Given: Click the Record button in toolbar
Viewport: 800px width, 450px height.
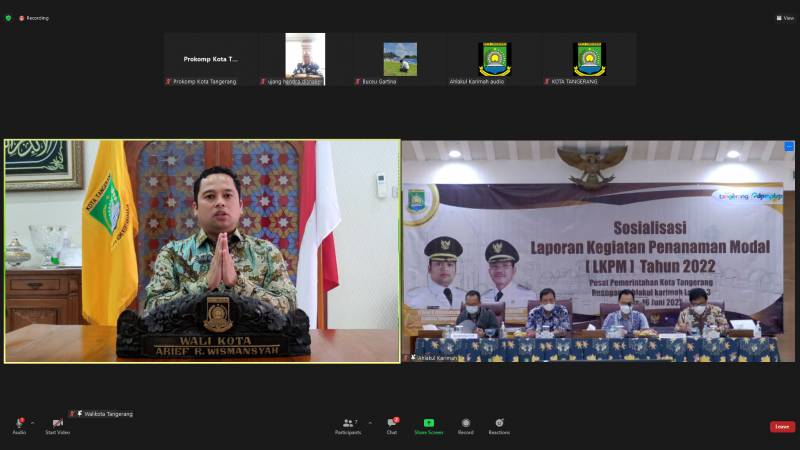Looking at the screenshot, I should click(x=465, y=423).
